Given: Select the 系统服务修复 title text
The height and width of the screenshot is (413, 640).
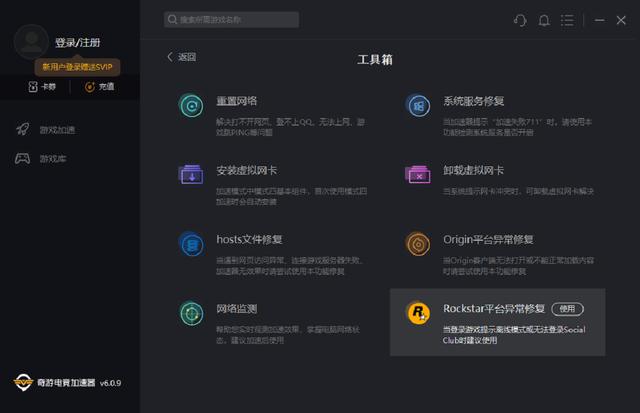Looking at the screenshot, I should click(x=473, y=101).
